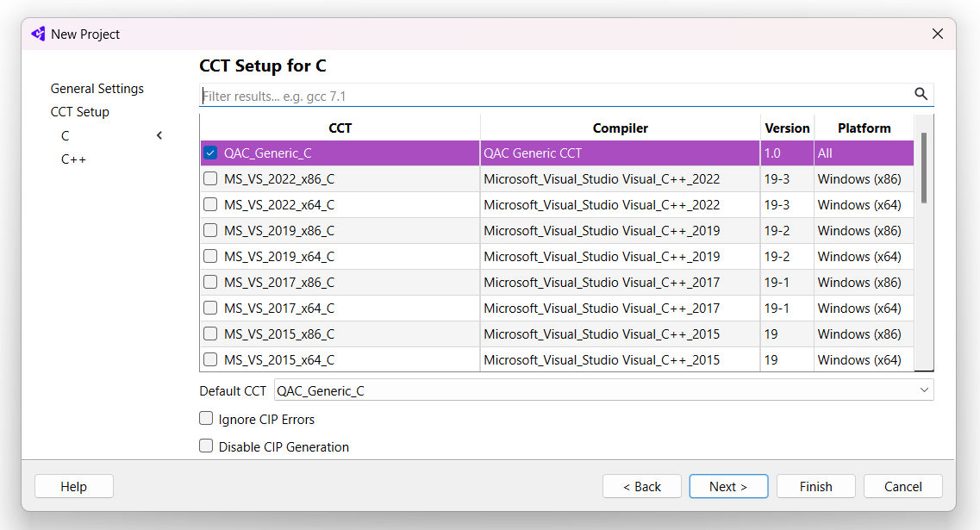Check the MS_VS_2015_x64_C checkbox

(x=210, y=359)
